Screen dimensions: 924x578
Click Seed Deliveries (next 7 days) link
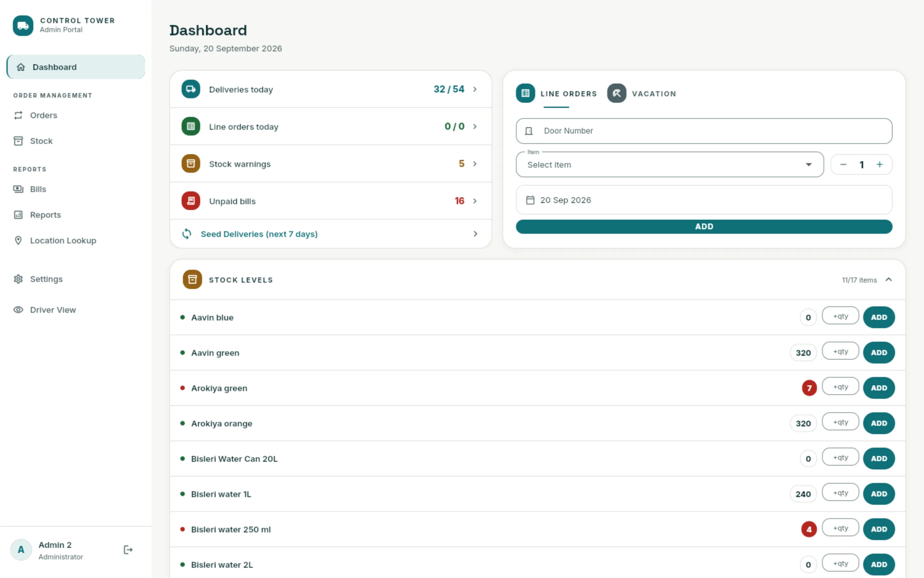[x=259, y=234]
